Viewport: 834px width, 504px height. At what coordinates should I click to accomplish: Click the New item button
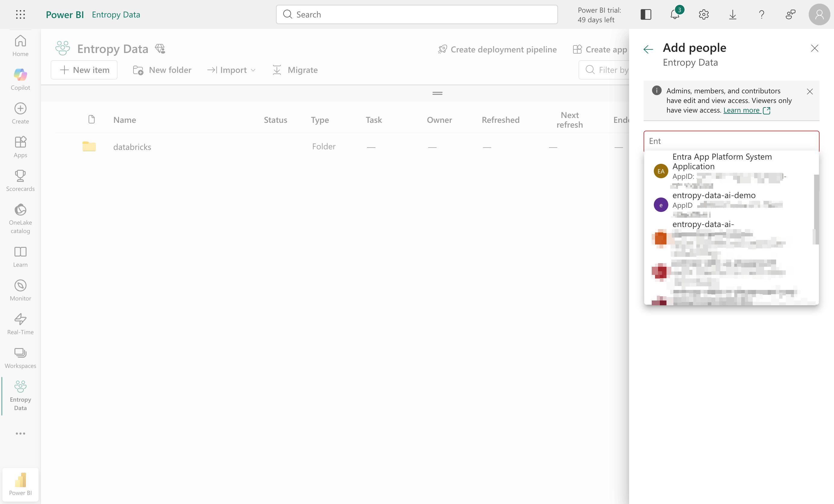pyautogui.click(x=84, y=70)
